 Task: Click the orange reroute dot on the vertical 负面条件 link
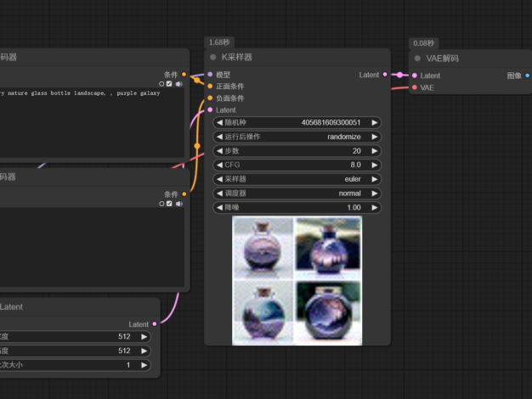(x=197, y=146)
